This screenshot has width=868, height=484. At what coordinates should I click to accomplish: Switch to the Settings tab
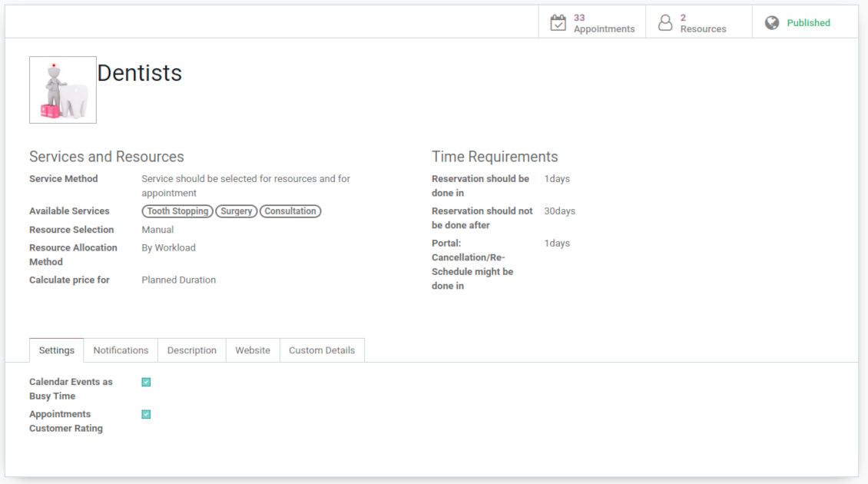coord(57,350)
